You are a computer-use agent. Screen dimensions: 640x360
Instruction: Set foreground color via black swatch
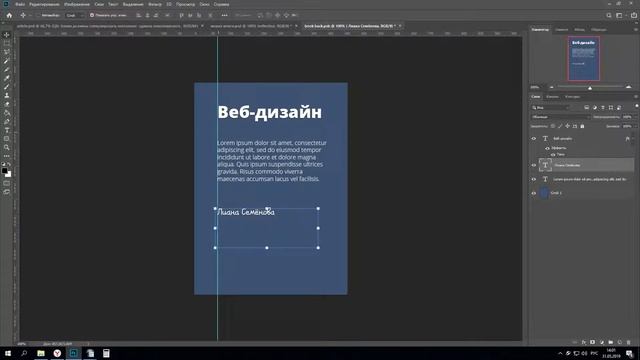click(4, 171)
